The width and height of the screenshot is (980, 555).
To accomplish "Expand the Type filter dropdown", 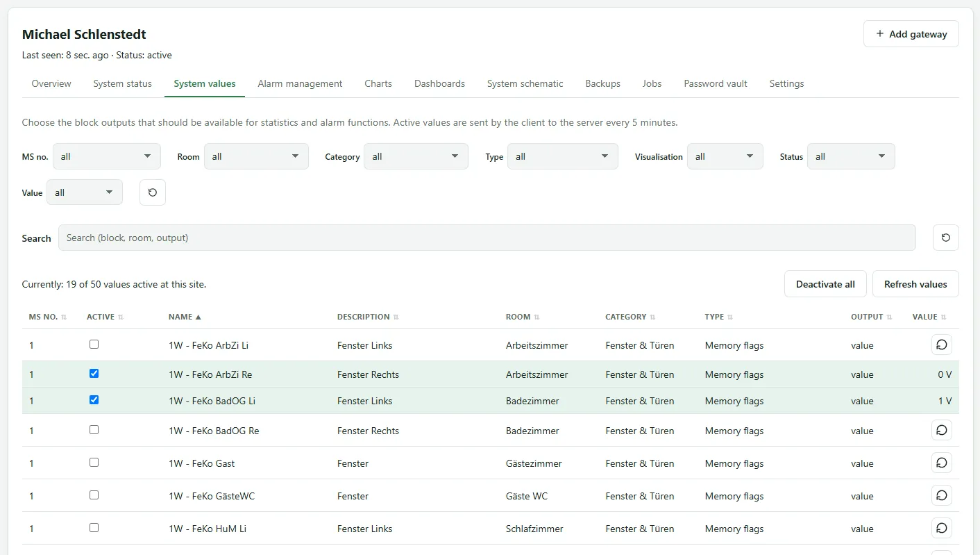I will pos(563,156).
